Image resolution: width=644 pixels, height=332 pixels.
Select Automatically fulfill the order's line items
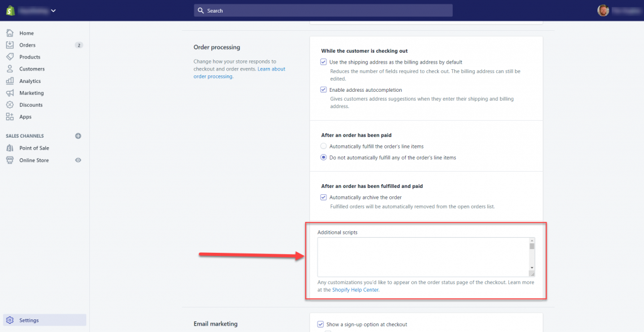tap(323, 147)
